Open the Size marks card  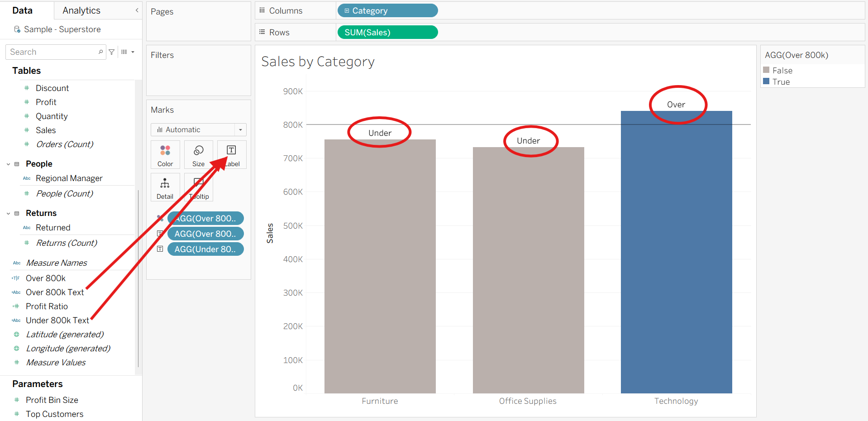198,155
